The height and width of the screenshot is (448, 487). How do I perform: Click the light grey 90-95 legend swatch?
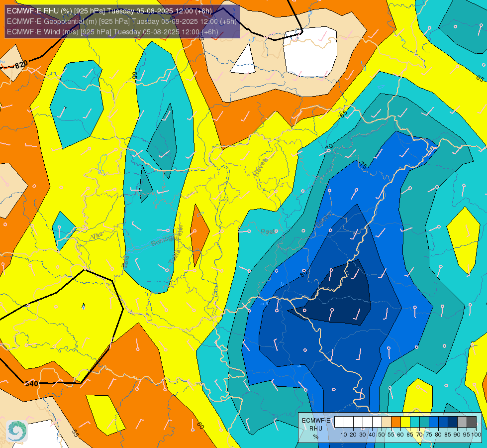462,422
